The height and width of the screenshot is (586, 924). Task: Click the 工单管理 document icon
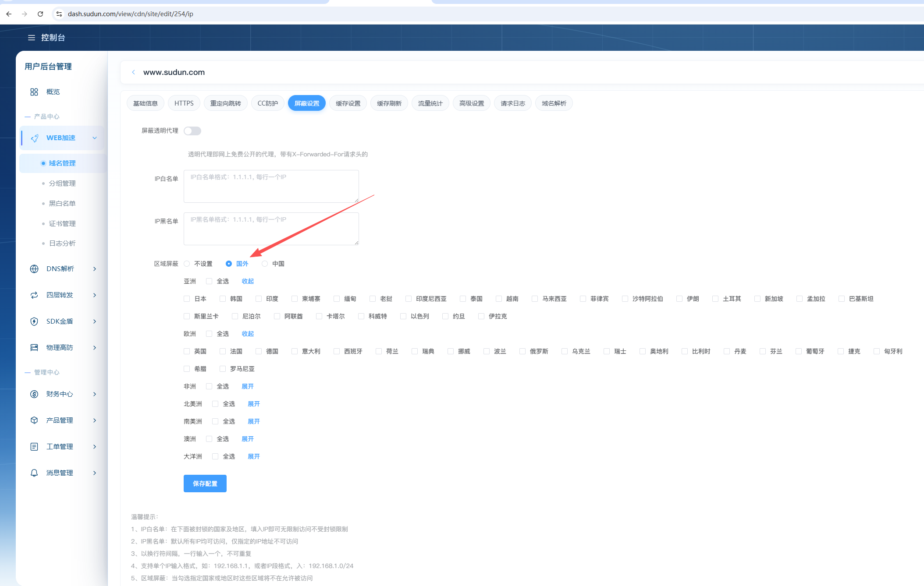[x=34, y=447]
